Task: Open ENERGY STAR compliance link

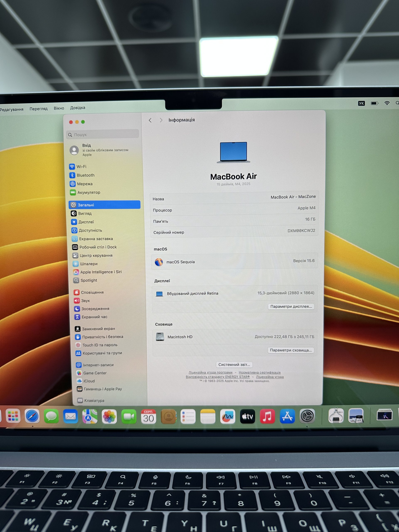Action: click(218, 377)
